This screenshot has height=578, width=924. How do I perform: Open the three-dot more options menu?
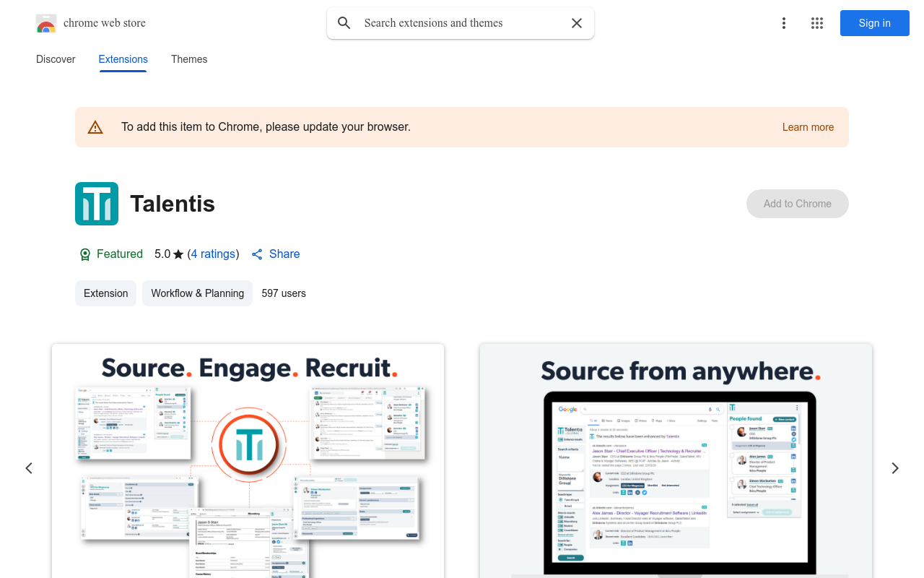click(784, 23)
